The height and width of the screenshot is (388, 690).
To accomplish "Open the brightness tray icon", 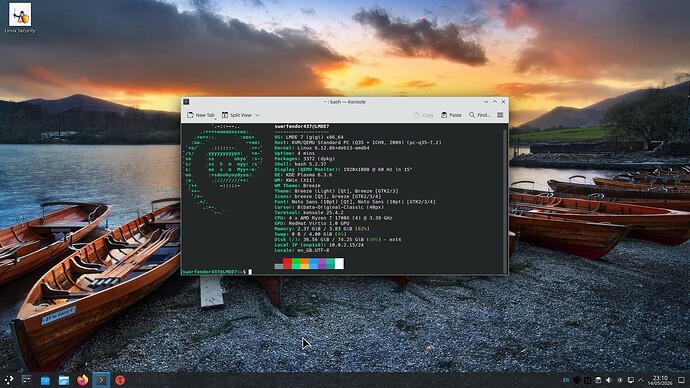I will click(x=620, y=380).
